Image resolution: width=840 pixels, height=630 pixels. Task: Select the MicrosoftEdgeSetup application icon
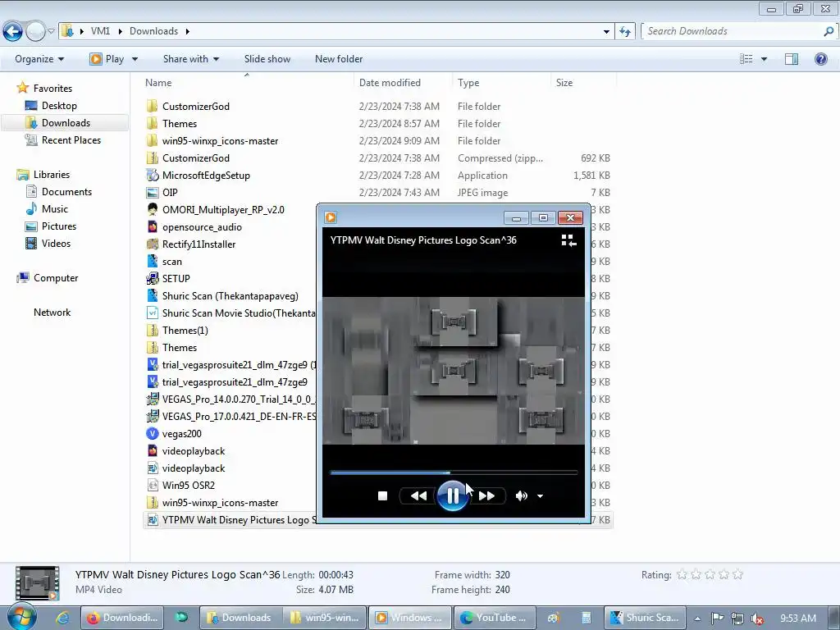153,176
